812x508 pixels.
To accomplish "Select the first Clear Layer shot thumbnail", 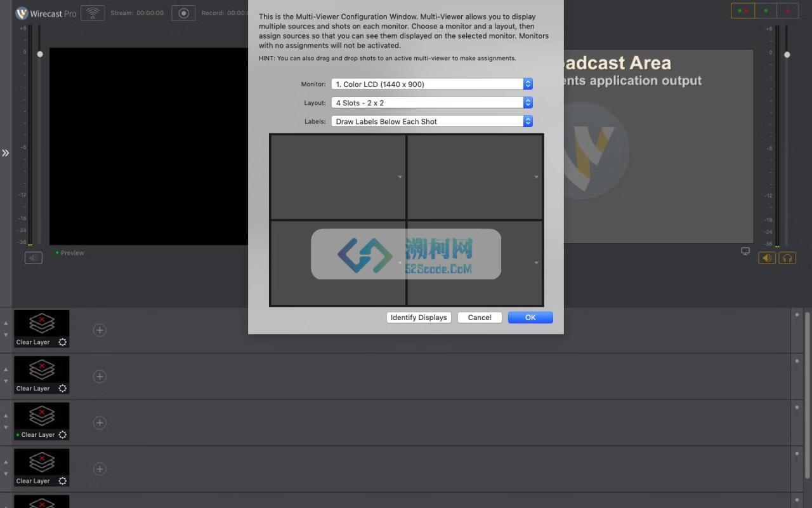I will point(42,329).
